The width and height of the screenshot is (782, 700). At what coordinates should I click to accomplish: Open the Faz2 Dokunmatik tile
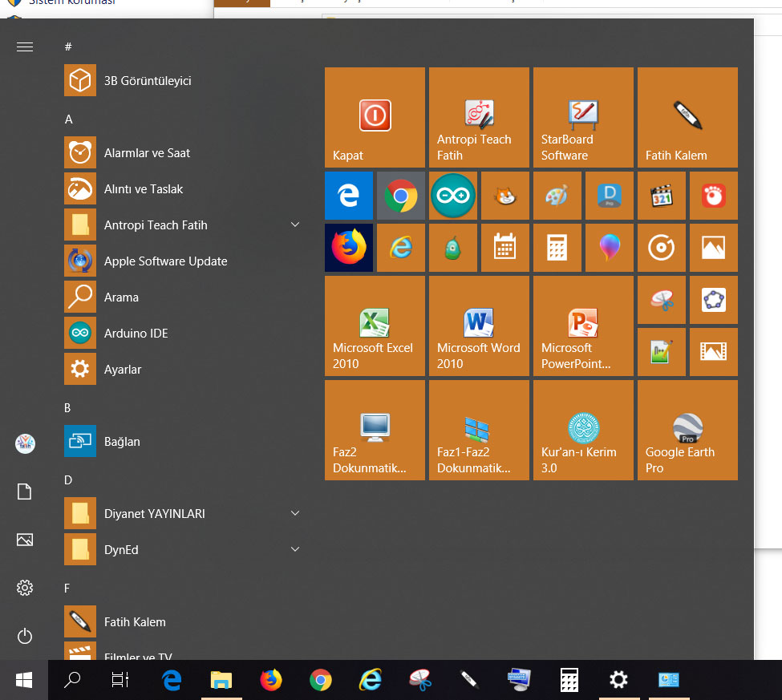(375, 430)
